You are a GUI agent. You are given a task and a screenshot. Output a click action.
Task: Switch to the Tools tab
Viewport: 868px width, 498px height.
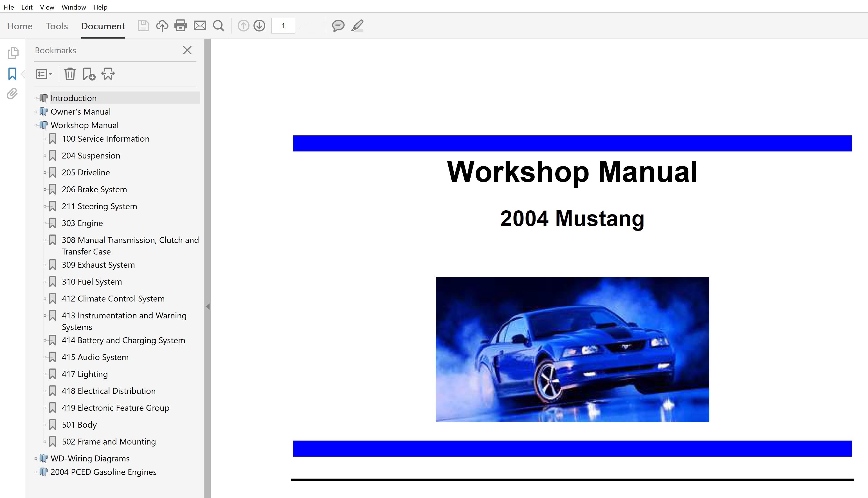pos(57,26)
